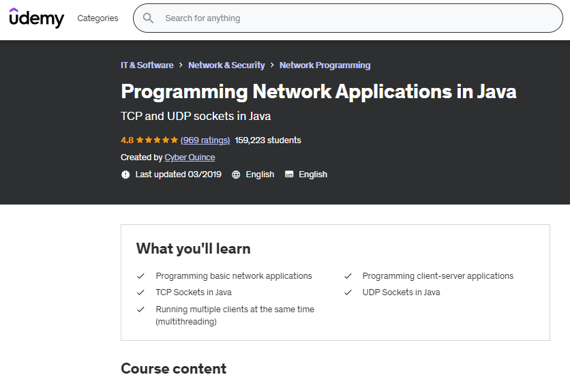
Task: Click the closed captions icon
Action: coord(289,175)
